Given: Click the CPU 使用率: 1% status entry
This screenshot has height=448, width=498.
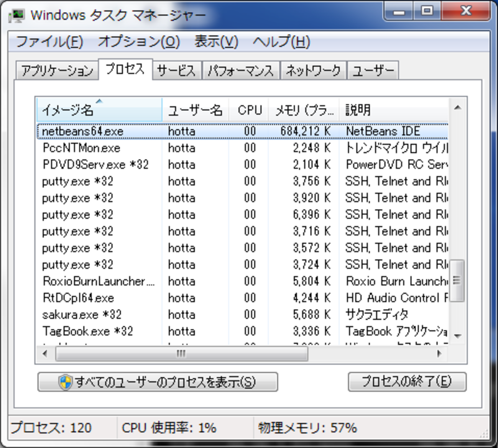Looking at the screenshot, I should (169, 428).
